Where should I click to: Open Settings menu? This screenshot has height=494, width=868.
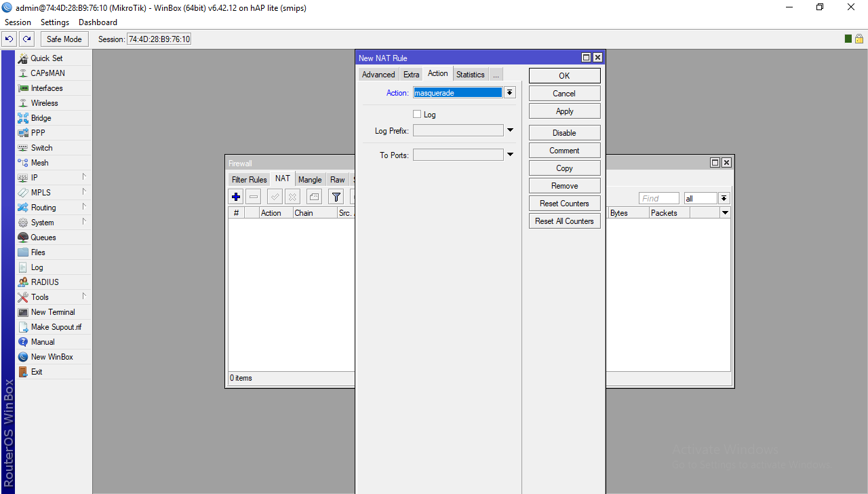(x=55, y=22)
